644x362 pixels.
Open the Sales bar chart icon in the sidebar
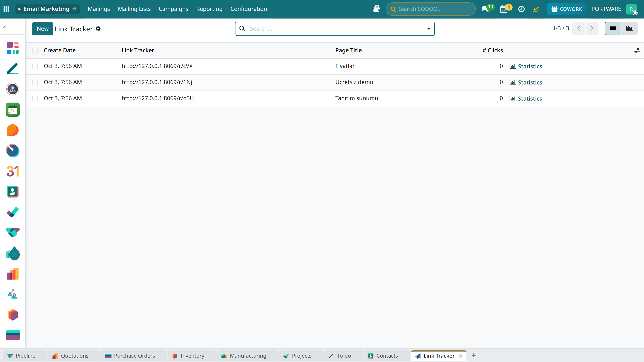click(x=13, y=274)
